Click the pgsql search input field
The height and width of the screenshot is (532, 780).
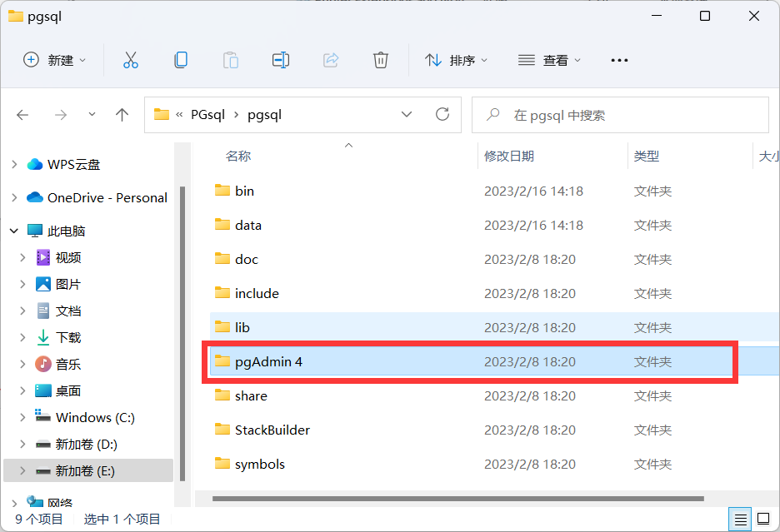620,114
